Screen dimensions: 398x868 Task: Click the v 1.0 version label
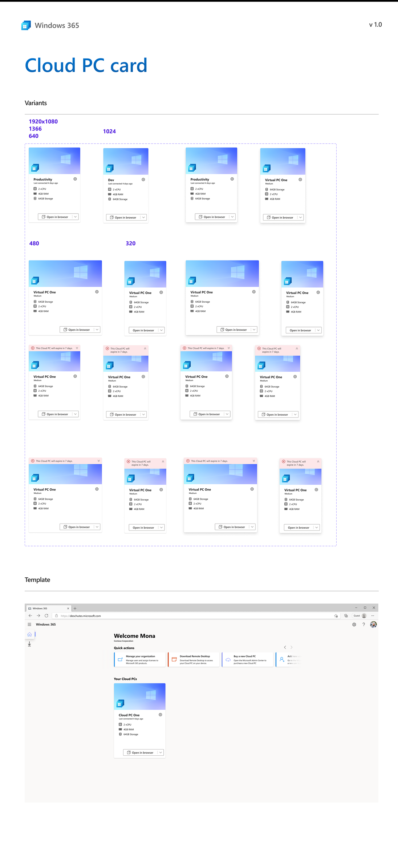(375, 25)
